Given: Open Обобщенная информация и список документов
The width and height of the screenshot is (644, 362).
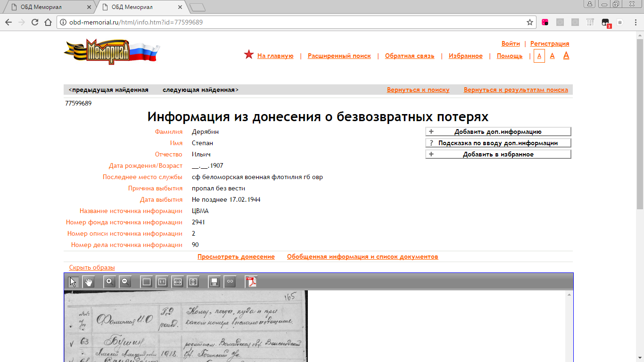Looking at the screenshot, I should point(363,257).
